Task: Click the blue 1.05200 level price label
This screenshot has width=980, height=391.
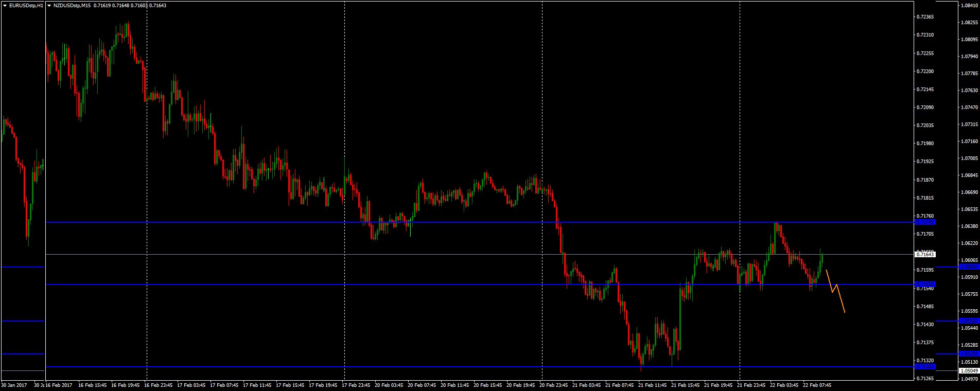Action: click(x=969, y=353)
